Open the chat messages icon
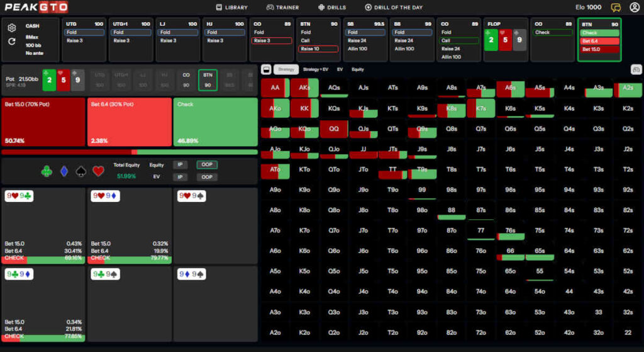The width and height of the screenshot is (644, 352). point(616,8)
